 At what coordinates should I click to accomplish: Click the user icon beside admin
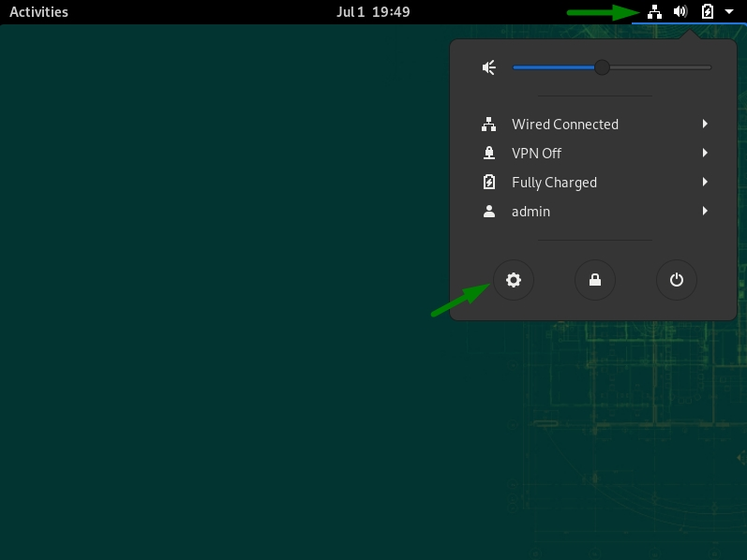pos(489,212)
